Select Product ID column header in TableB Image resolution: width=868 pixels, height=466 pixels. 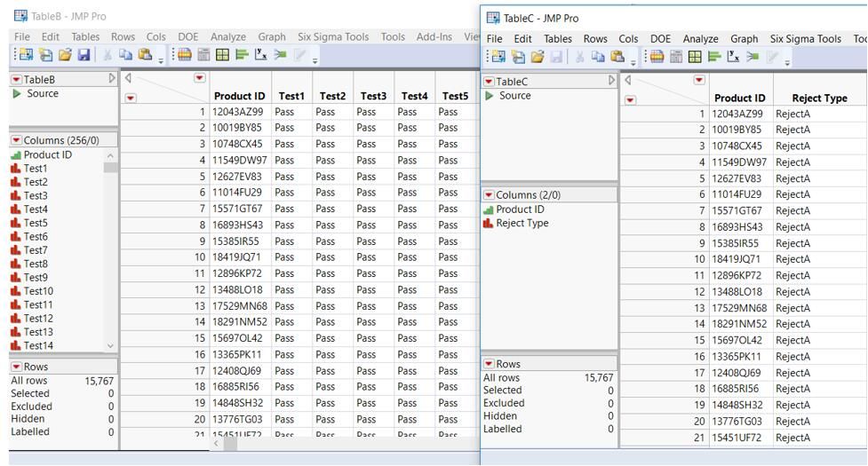tap(240, 96)
